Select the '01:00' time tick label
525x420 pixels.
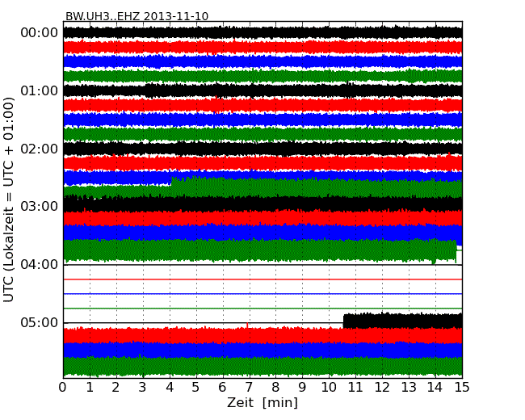(40, 90)
